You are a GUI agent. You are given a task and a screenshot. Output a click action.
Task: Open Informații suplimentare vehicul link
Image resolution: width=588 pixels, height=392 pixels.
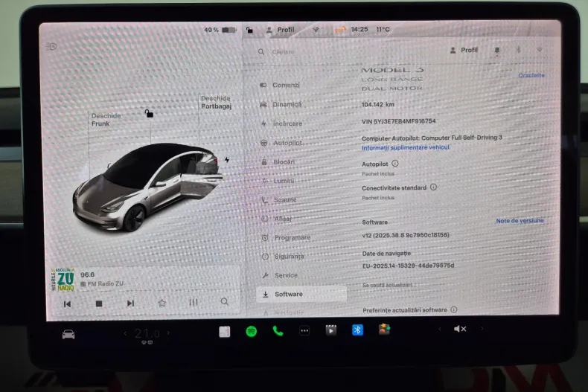point(406,148)
